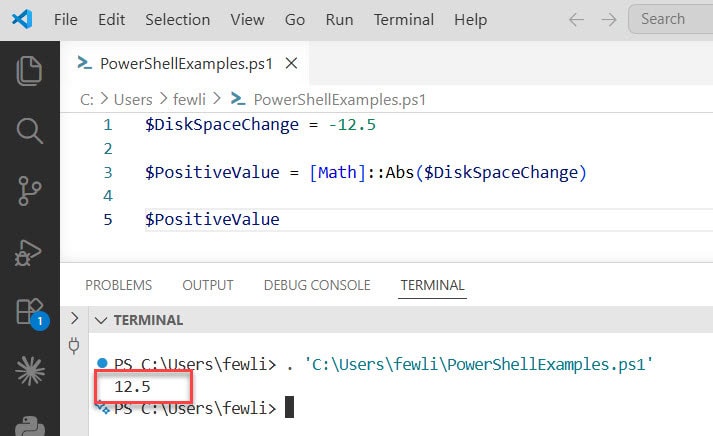This screenshot has width=713, height=436.
Task: Switch to the DEBUG CONSOLE panel tab
Action: coord(317,285)
